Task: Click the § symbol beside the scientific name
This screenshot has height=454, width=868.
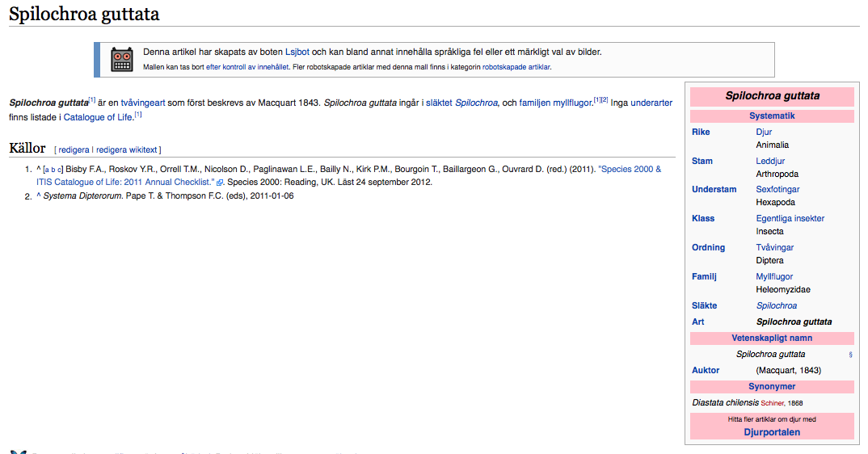Action: (x=849, y=355)
